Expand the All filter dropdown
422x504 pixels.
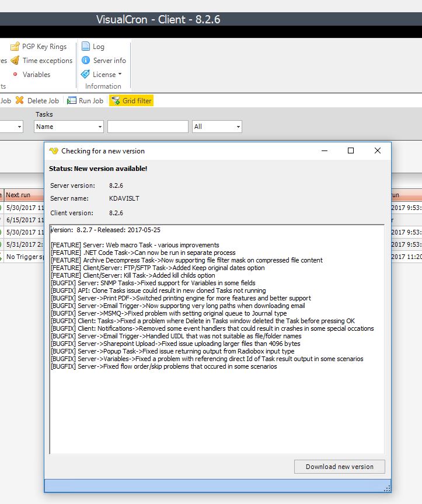tap(217, 127)
